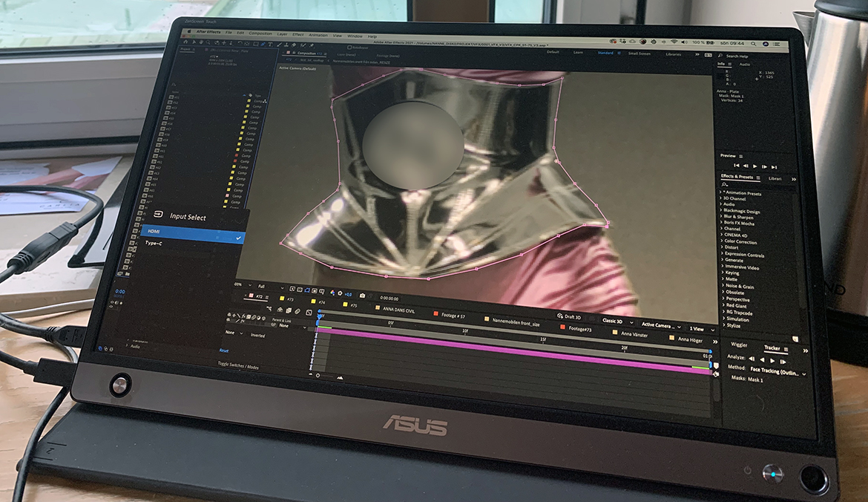Click the Play button in Preview panel
868x502 pixels.
click(756, 166)
